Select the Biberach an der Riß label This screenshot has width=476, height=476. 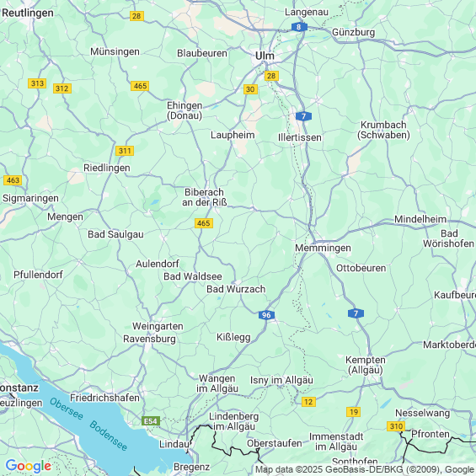pos(205,197)
